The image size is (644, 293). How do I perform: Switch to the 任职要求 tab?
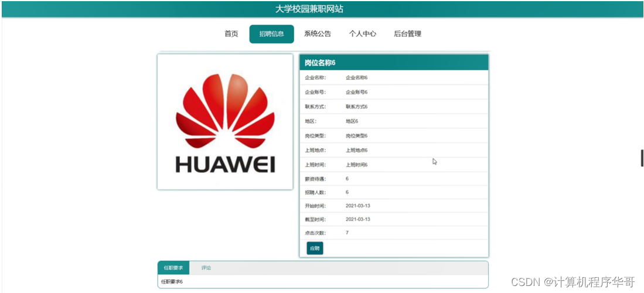(173, 268)
